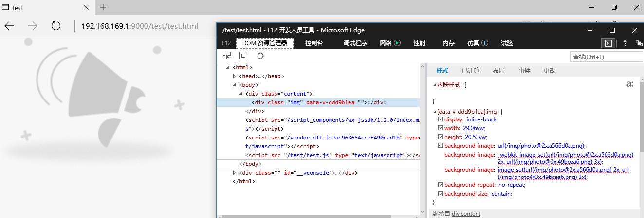
Task: Click the div.content inherited-from link
Action: point(466,214)
